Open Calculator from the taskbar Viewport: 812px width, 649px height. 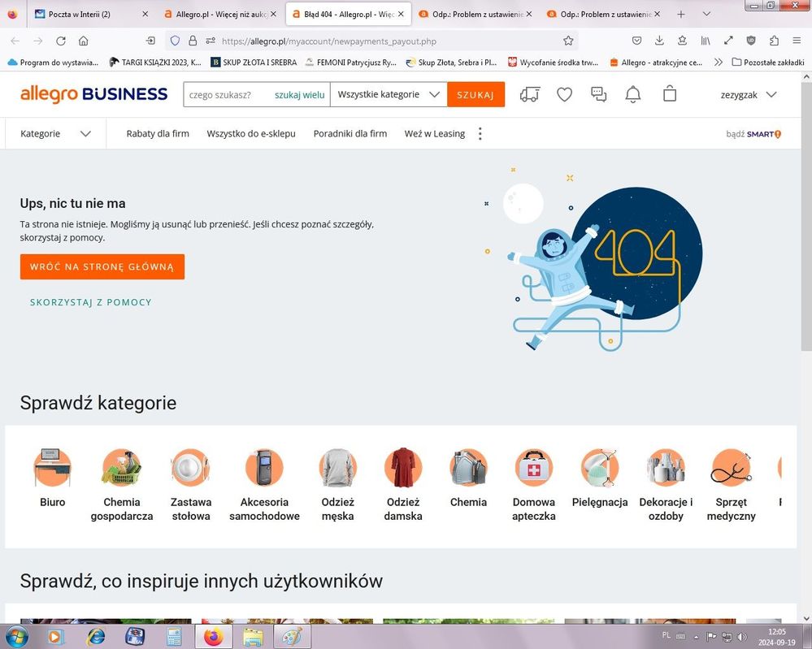pyautogui.click(x=174, y=637)
